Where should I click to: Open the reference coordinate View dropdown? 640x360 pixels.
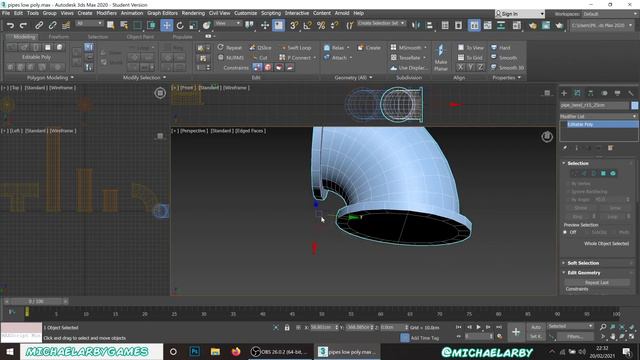tap(228, 24)
